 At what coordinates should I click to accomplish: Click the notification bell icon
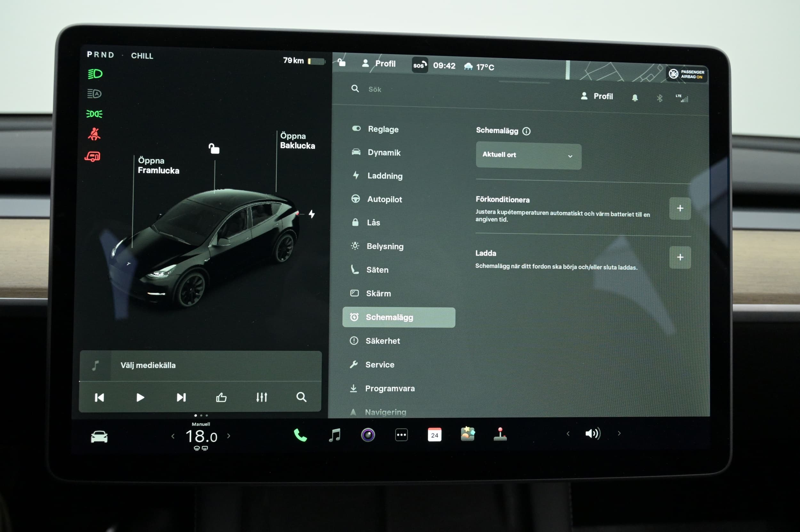(635, 98)
